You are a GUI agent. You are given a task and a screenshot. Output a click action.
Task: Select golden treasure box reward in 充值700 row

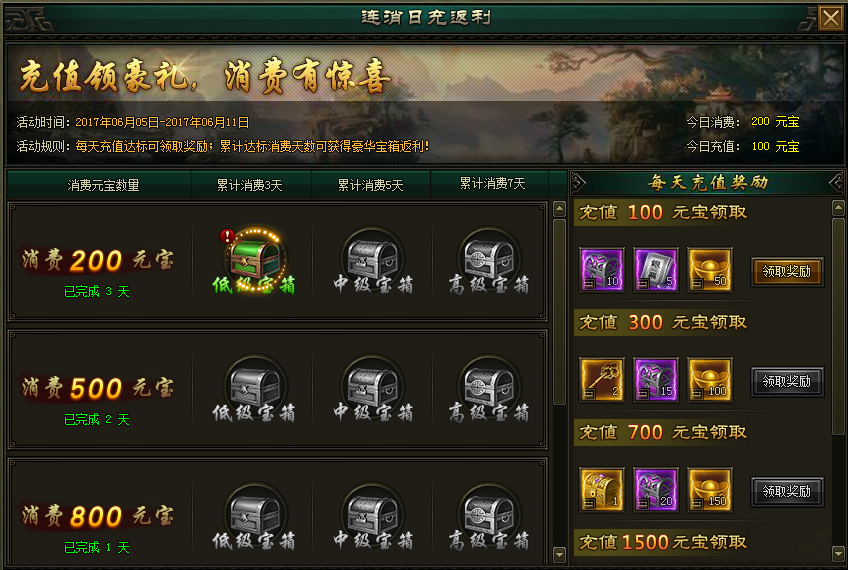coord(602,490)
